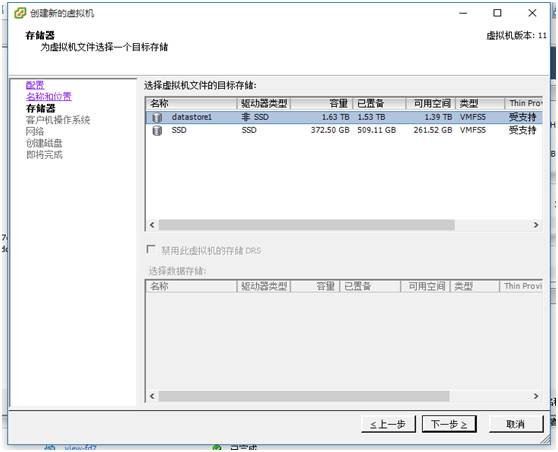Click the datastore1 disk icon

click(x=157, y=117)
